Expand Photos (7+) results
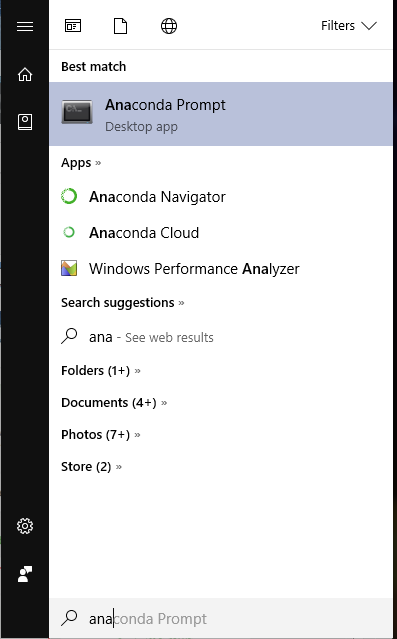Screen dimensions: 397x639 pyautogui.click(x=101, y=434)
